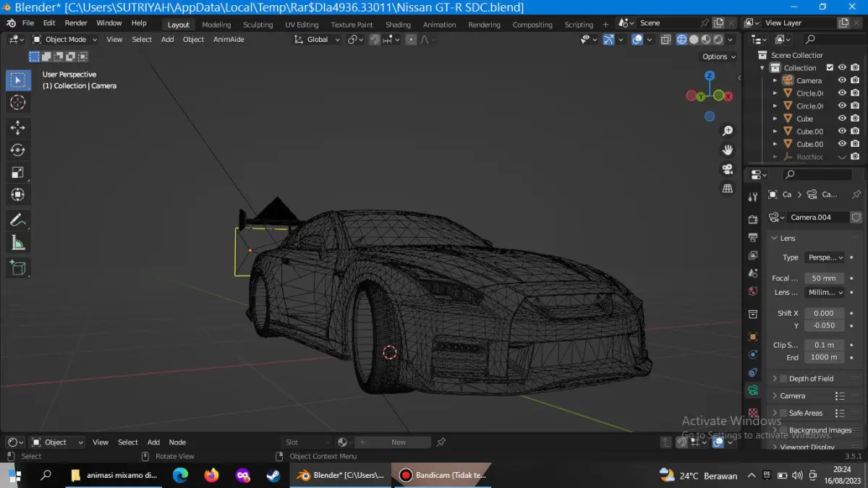Open the lens Type Perspective dropdown
This screenshot has height=488, width=868.
(825, 257)
